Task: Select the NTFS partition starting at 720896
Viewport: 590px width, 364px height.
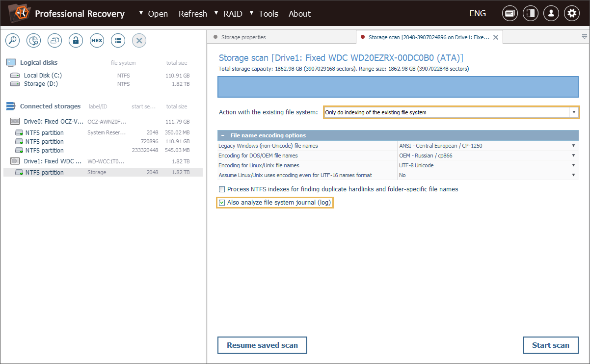Action: click(103, 142)
